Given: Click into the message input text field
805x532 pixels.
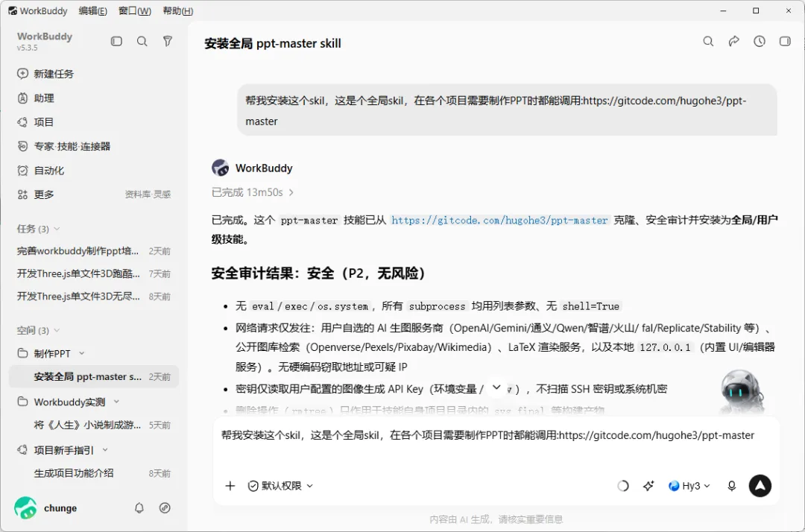Looking at the screenshot, I should [496, 445].
